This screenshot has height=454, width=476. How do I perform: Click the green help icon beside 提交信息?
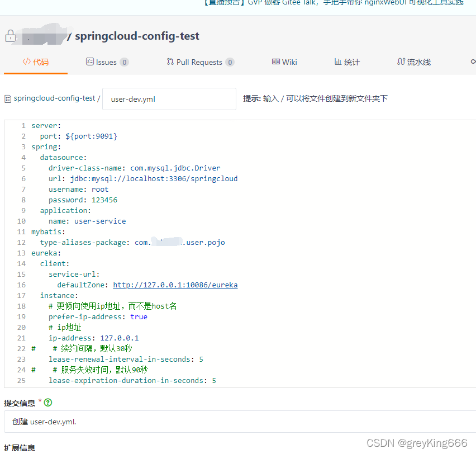pyautogui.click(x=48, y=403)
